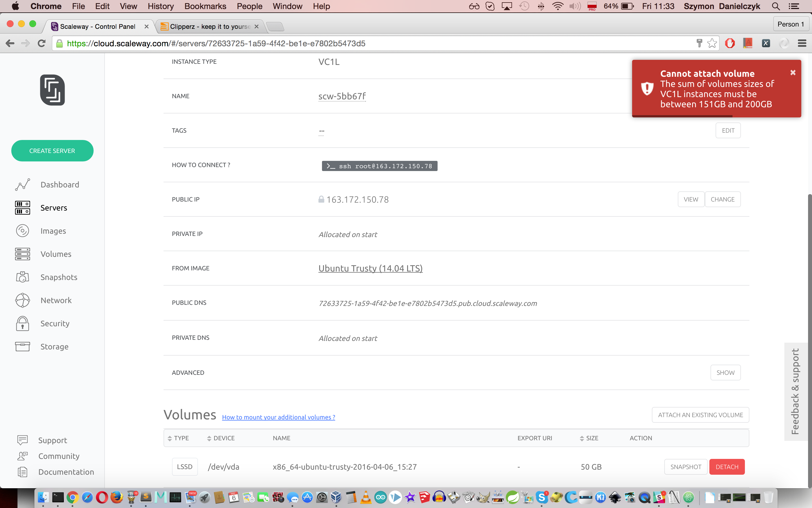Select the Scaleway Control Panel tab

tap(98, 27)
